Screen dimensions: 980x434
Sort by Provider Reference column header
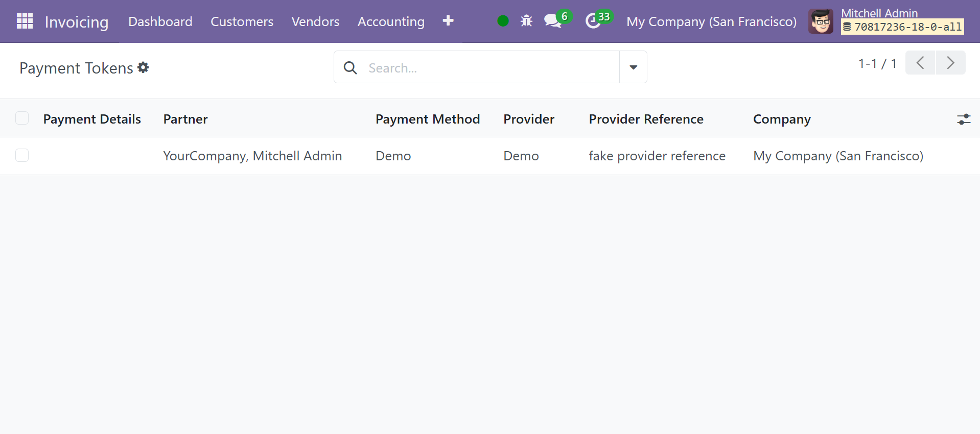click(x=646, y=119)
